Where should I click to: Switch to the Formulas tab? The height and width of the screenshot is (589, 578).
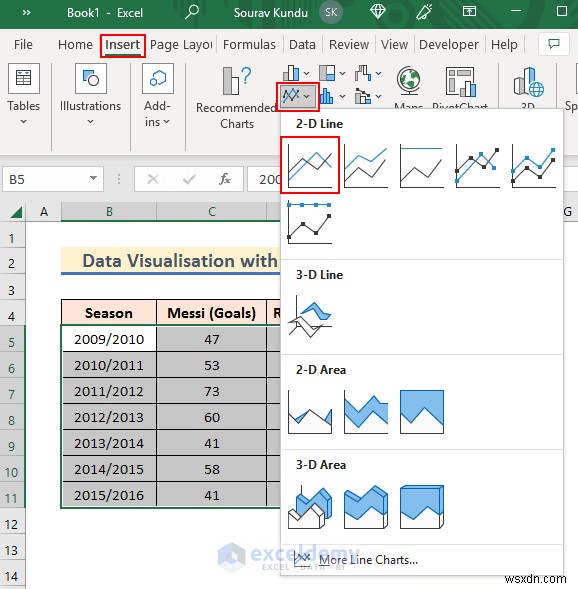(249, 45)
